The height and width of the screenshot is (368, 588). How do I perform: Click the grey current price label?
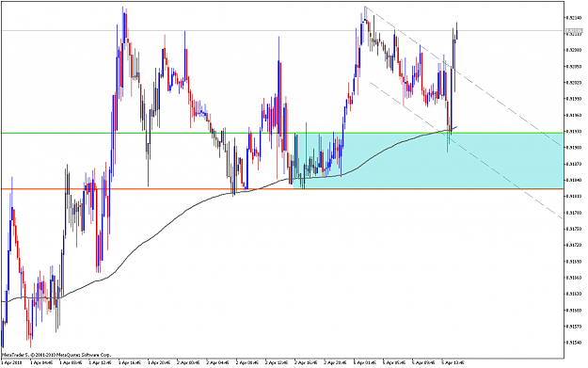point(574,30)
